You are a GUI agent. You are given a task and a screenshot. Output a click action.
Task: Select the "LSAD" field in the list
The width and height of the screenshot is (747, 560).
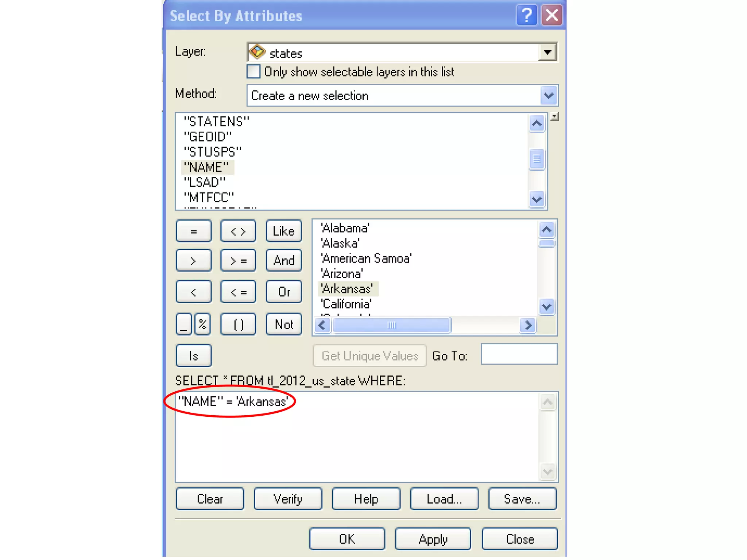click(x=204, y=182)
